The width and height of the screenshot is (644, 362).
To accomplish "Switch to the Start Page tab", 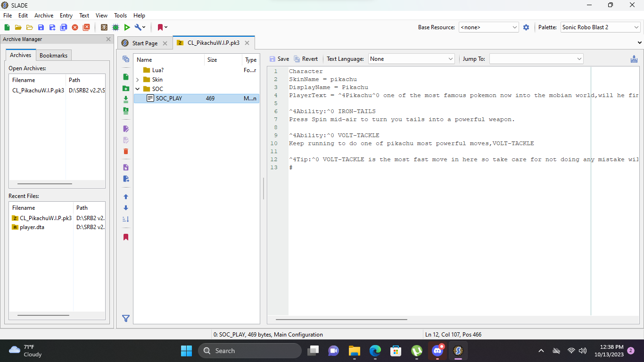I will point(145,43).
